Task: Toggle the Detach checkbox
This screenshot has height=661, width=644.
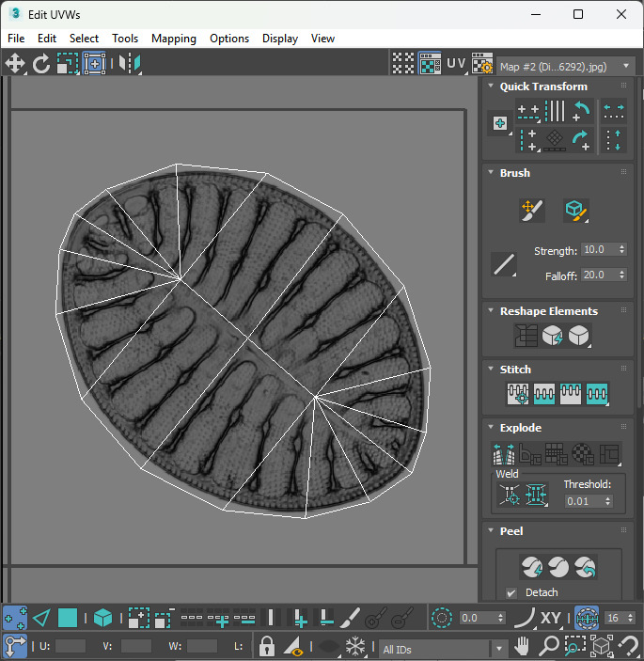Action: [511, 593]
